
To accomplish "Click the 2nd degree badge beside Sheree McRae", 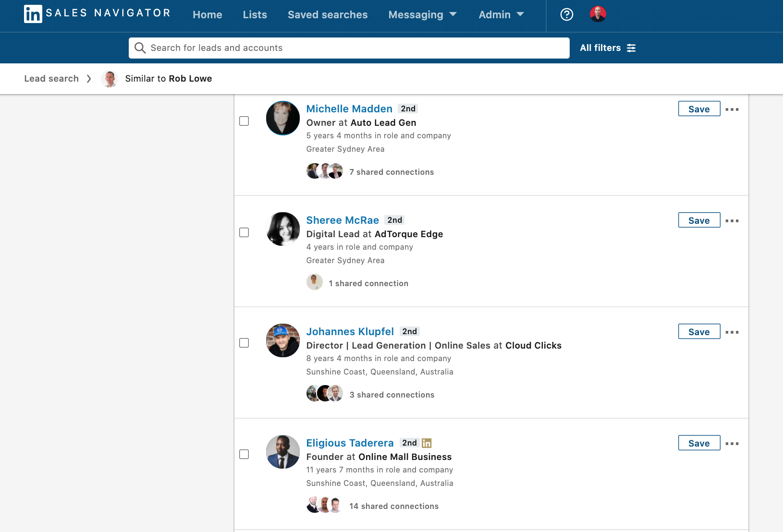I will [394, 220].
